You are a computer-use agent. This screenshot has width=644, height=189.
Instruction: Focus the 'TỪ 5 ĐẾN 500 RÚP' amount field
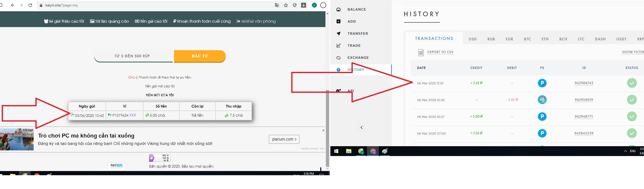(133, 56)
